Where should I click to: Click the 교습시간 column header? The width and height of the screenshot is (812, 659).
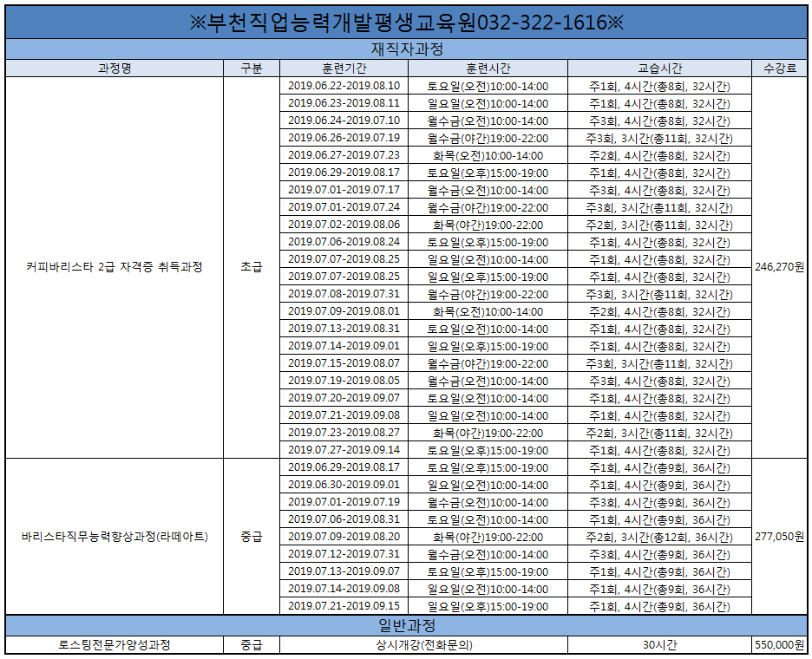click(x=658, y=69)
